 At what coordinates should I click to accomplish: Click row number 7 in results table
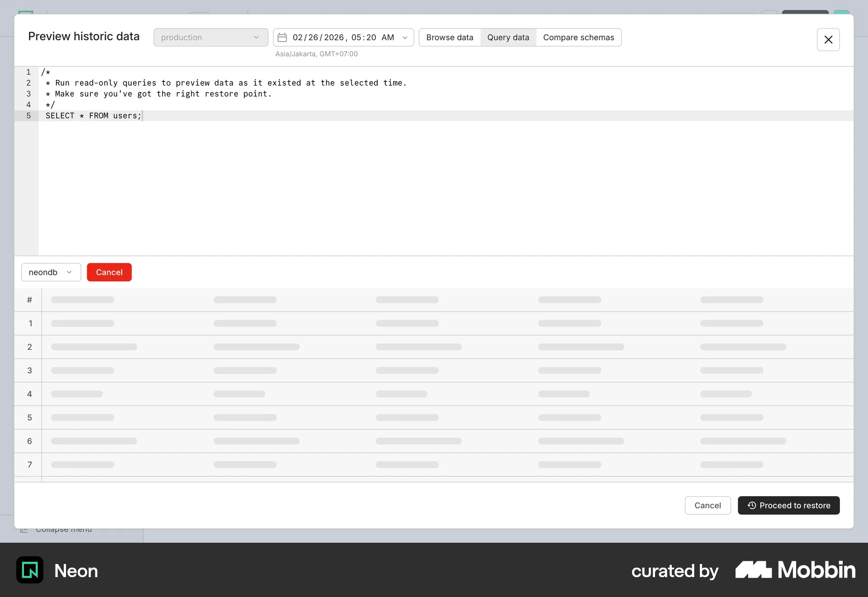pos(30,464)
